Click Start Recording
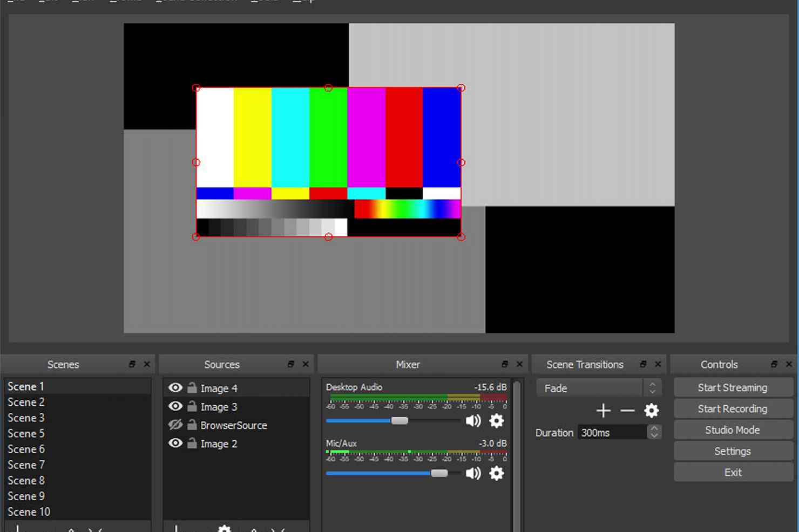Viewport: 799px width, 532px height. [x=733, y=408]
